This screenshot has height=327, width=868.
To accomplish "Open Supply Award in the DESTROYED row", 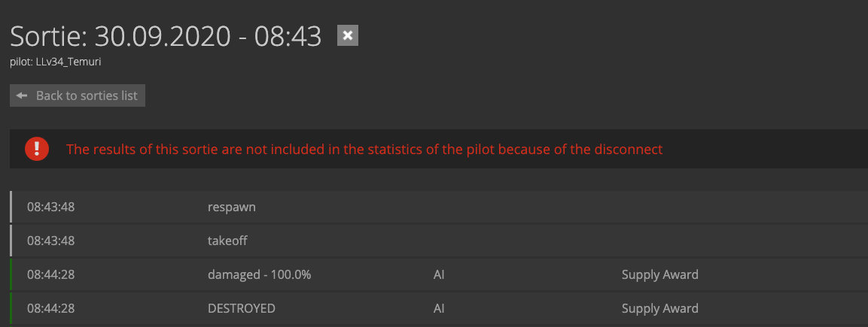I will pos(660,308).
